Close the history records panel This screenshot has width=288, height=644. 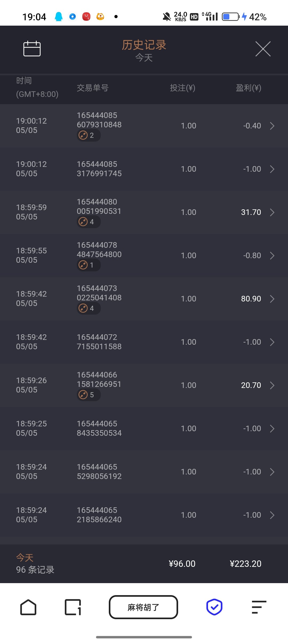pos(263,49)
